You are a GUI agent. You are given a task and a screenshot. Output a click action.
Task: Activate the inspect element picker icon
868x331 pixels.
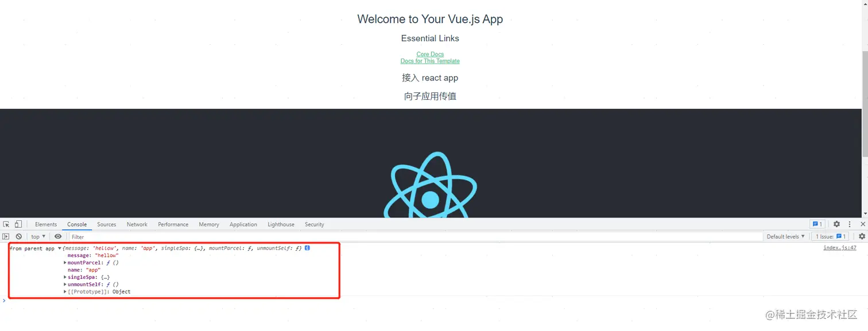[x=6, y=224]
